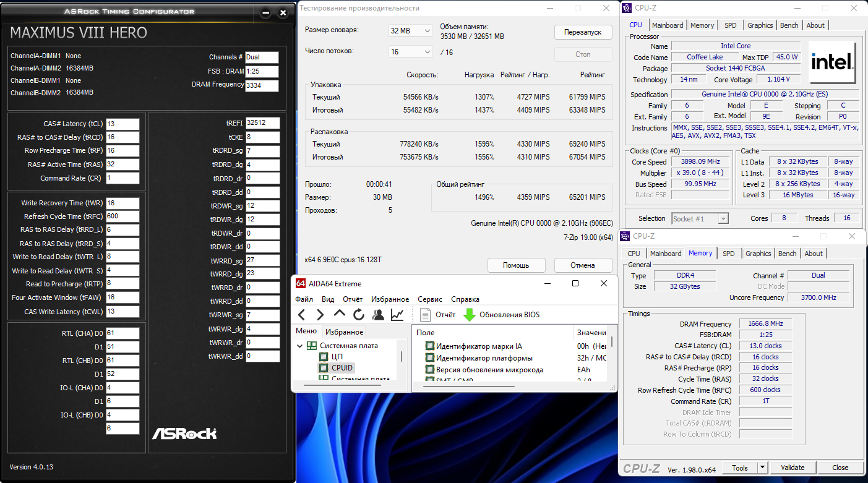Select the CPUID item in AIDA64 tree
Image resolution: width=868 pixels, height=483 pixels.
point(342,368)
